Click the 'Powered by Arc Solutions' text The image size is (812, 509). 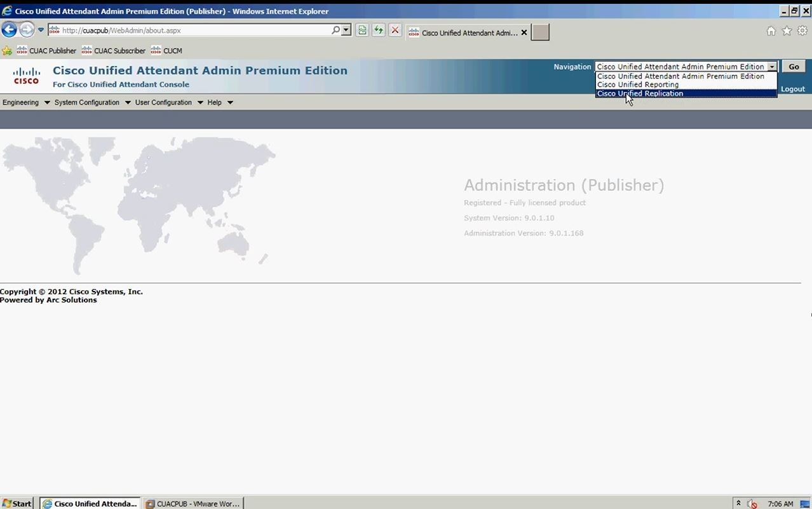tap(48, 300)
